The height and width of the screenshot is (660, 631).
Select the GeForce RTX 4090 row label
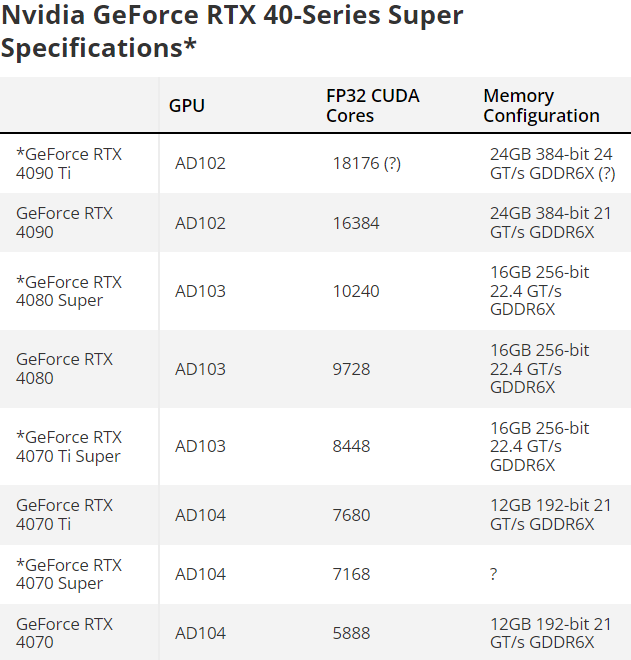(x=64, y=223)
